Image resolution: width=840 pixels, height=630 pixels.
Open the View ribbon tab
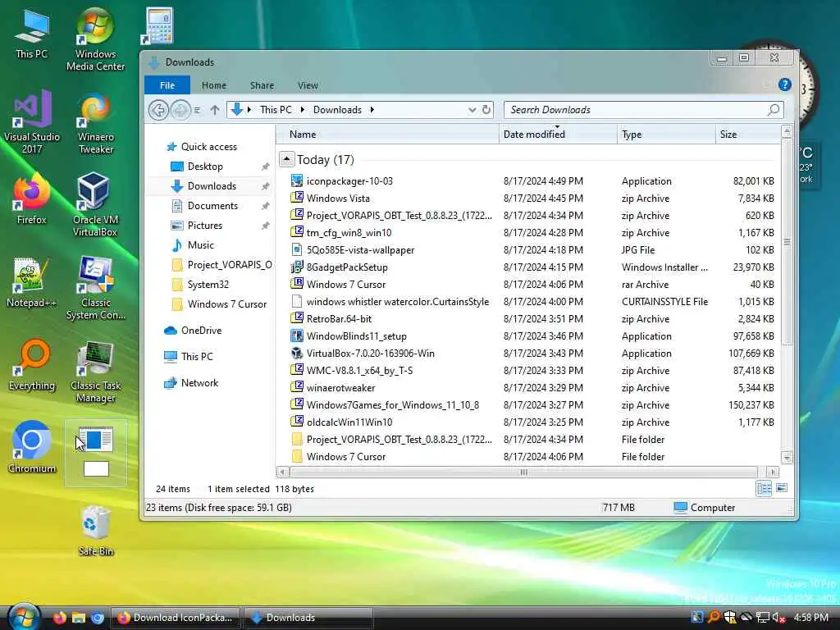click(x=308, y=85)
